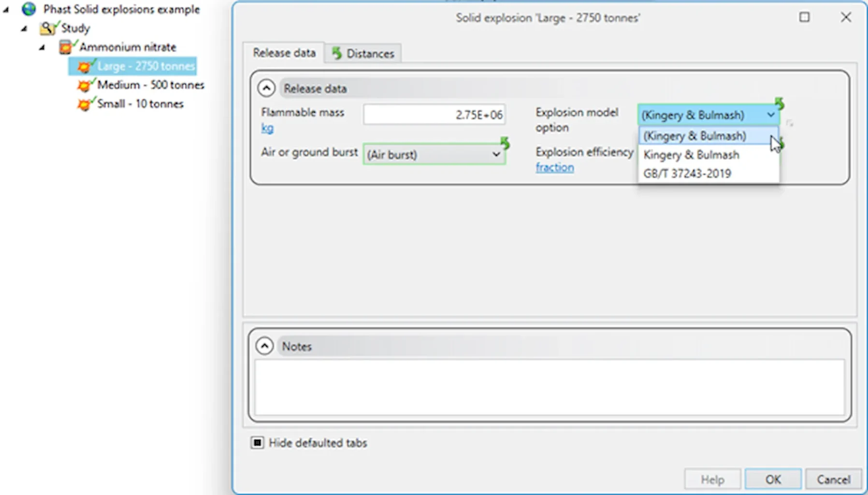Viewport: 868px width, 495px height.
Task: Choose GB/T 37243-2019 explosion model
Action: point(708,174)
